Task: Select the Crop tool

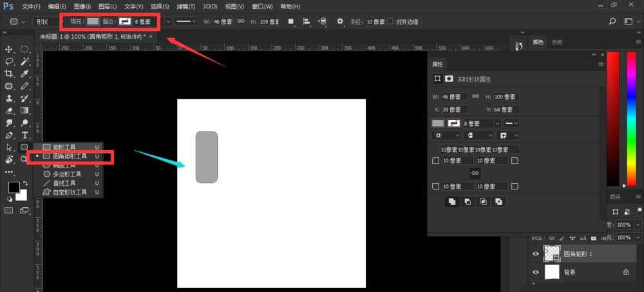Action: coord(10,73)
